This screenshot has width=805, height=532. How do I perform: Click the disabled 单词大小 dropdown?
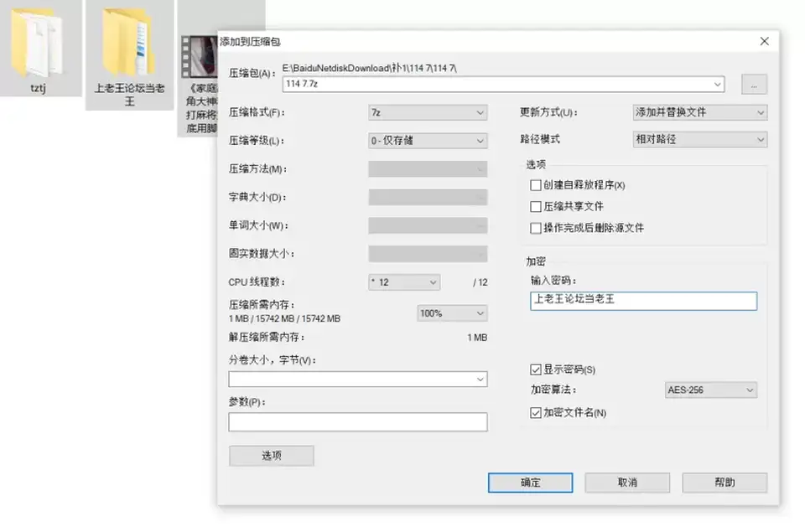(x=428, y=225)
